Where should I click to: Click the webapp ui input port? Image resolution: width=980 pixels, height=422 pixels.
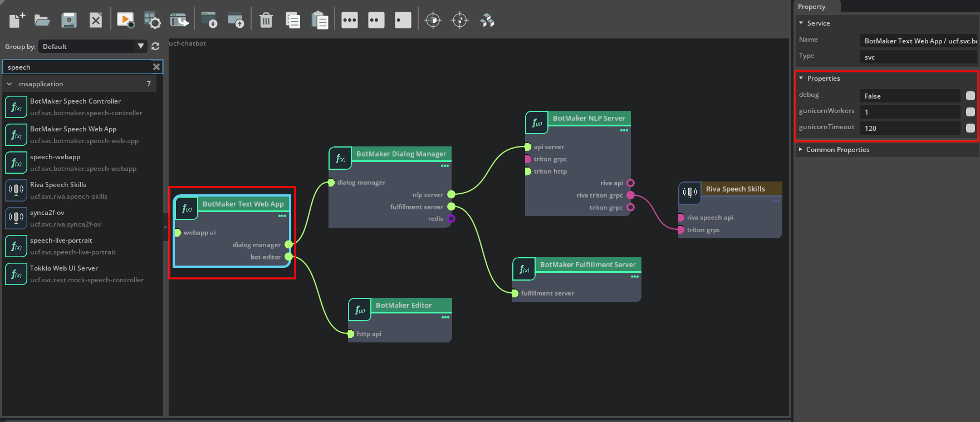pos(178,233)
